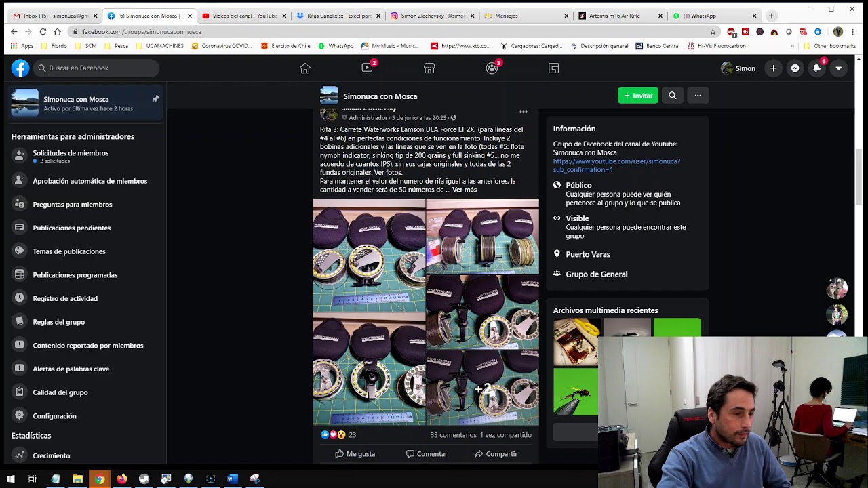Click the Windows Start button
Viewport: 868px width, 488px height.
(10, 479)
